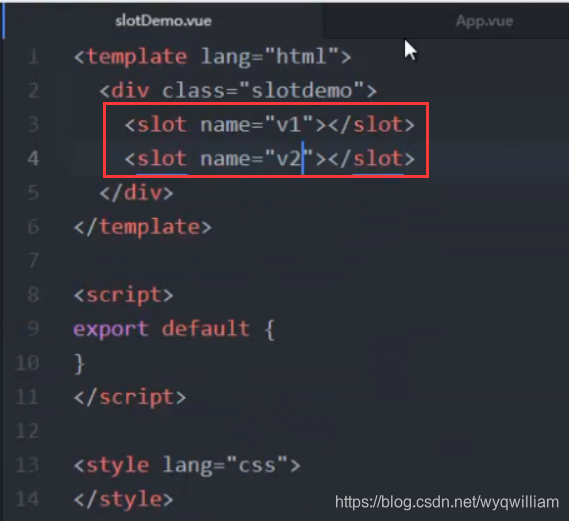Click the slot name="v1" line

pos(270,125)
